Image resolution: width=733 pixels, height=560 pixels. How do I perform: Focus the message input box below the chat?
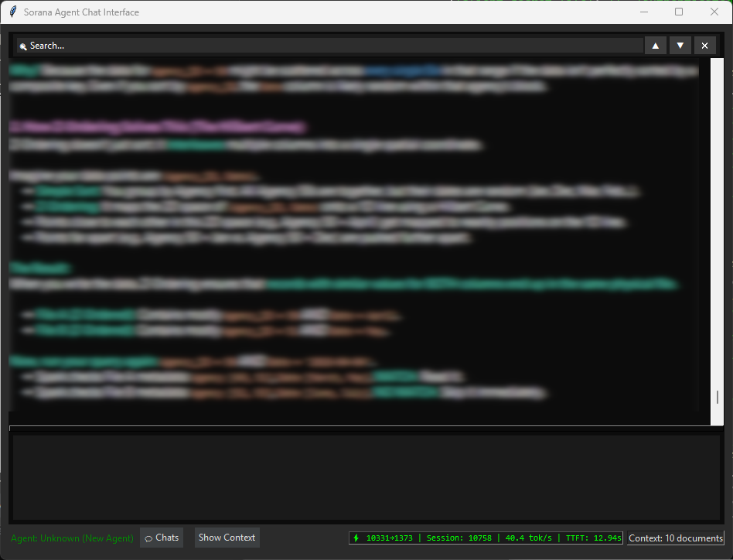(x=366, y=476)
